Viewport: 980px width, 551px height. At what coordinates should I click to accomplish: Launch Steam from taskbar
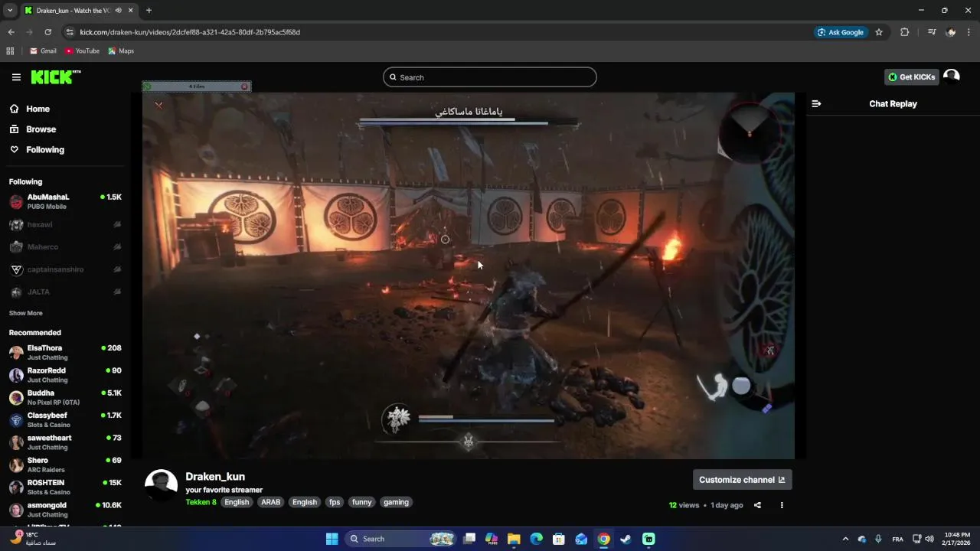click(626, 539)
